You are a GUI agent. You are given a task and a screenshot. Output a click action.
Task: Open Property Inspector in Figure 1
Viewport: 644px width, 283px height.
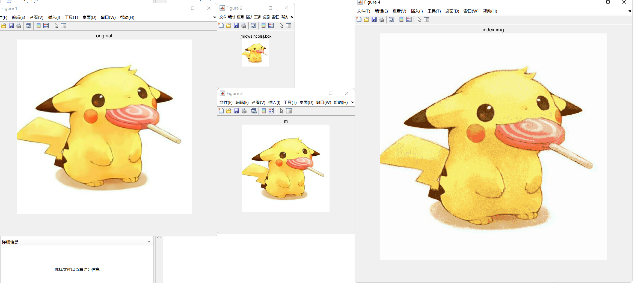coord(64,26)
